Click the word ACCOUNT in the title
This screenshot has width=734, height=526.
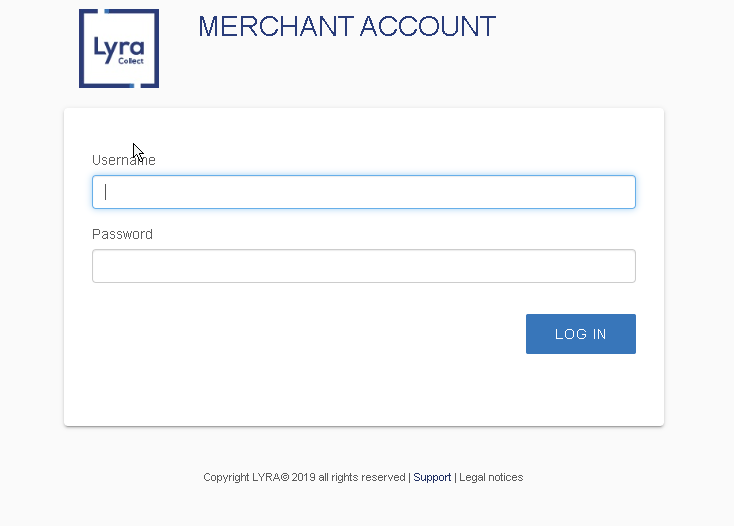click(428, 26)
